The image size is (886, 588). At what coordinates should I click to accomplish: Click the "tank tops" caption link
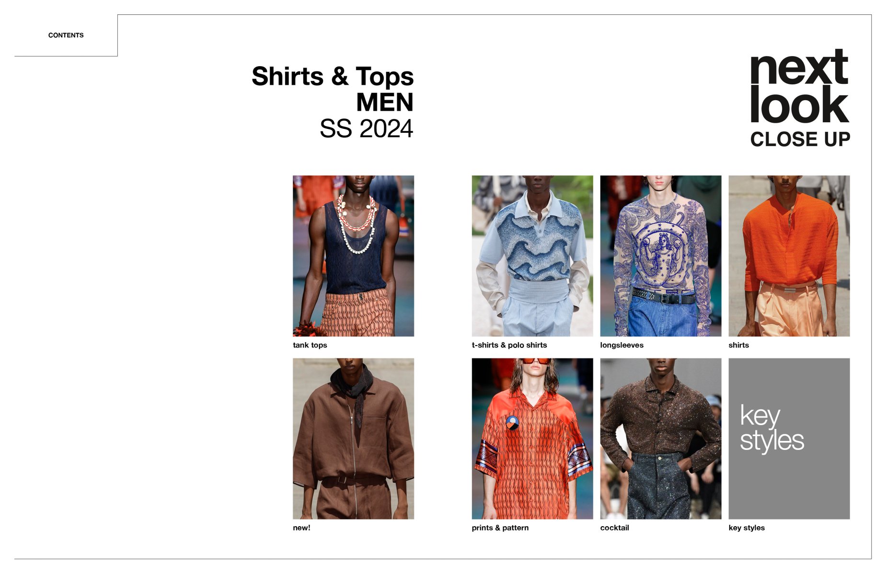[x=310, y=345]
